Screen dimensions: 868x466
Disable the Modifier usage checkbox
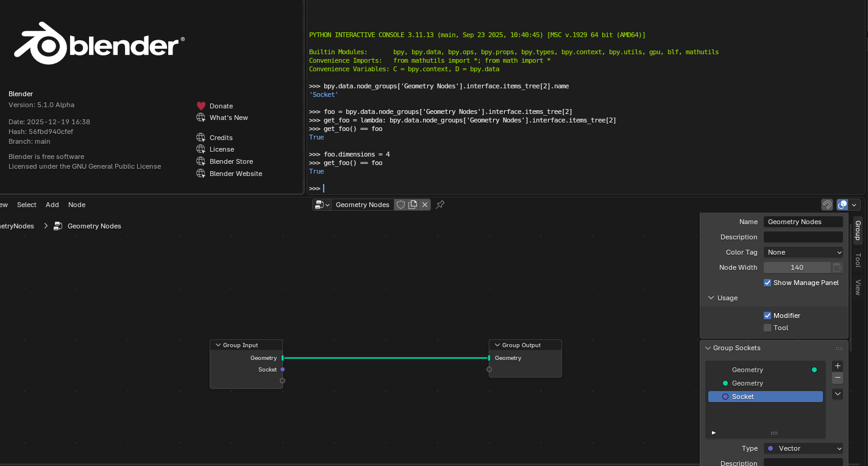point(767,316)
